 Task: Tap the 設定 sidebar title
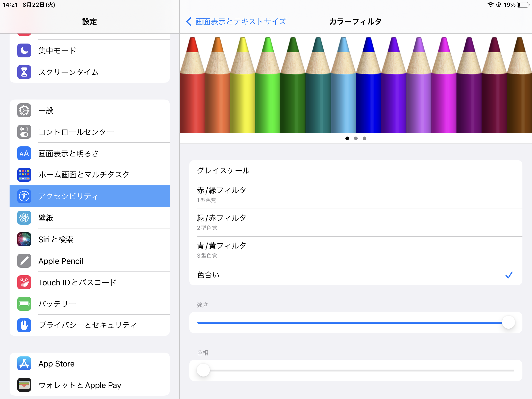click(x=89, y=22)
